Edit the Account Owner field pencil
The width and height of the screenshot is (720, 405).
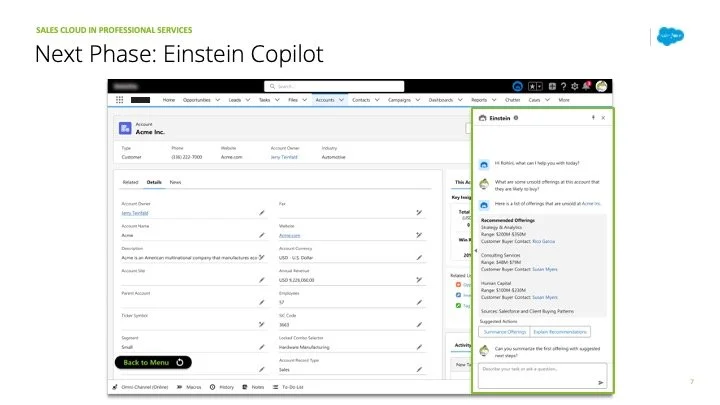(x=262, y=213)
